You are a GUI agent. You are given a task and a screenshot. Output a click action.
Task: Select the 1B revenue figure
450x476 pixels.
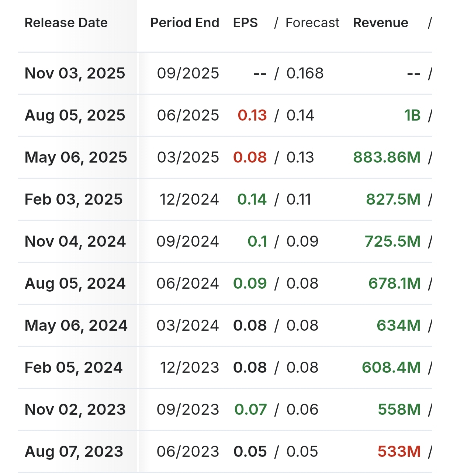click(412, 115)
